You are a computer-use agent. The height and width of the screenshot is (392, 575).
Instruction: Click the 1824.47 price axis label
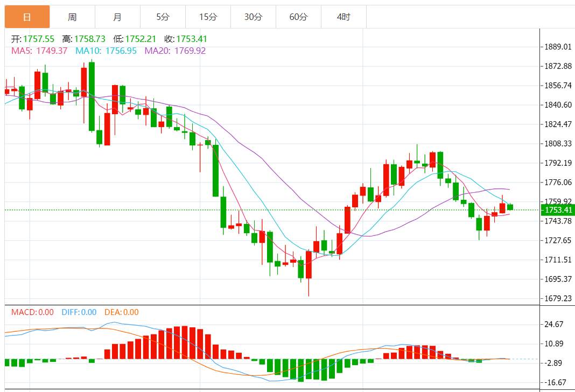click(x=558, y=124)
